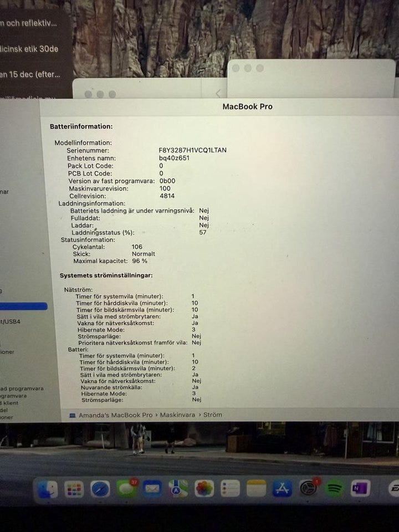Click the MacBook Pro window title
399x532 pixels.
click(x=247, y=106)
